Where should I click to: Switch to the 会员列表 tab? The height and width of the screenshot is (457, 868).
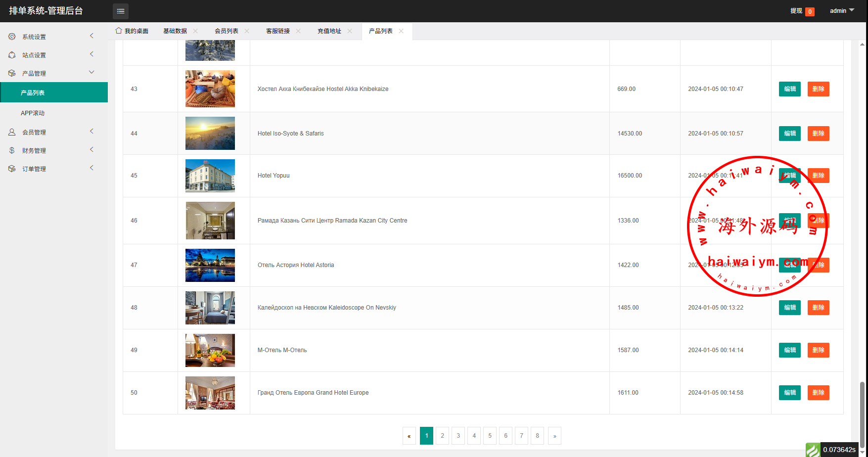click(x=226, y=31)
